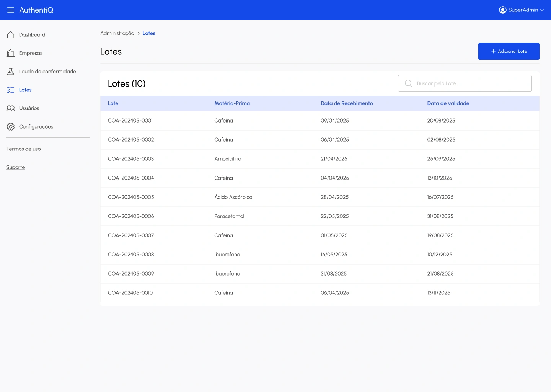
Task: Open the Empresas menu item
Action: coord(31,53)
